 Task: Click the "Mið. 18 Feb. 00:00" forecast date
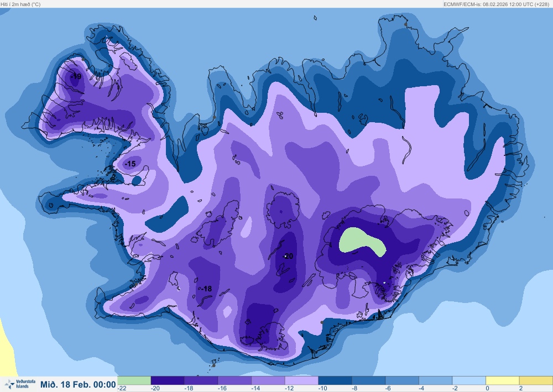[78, 384]
